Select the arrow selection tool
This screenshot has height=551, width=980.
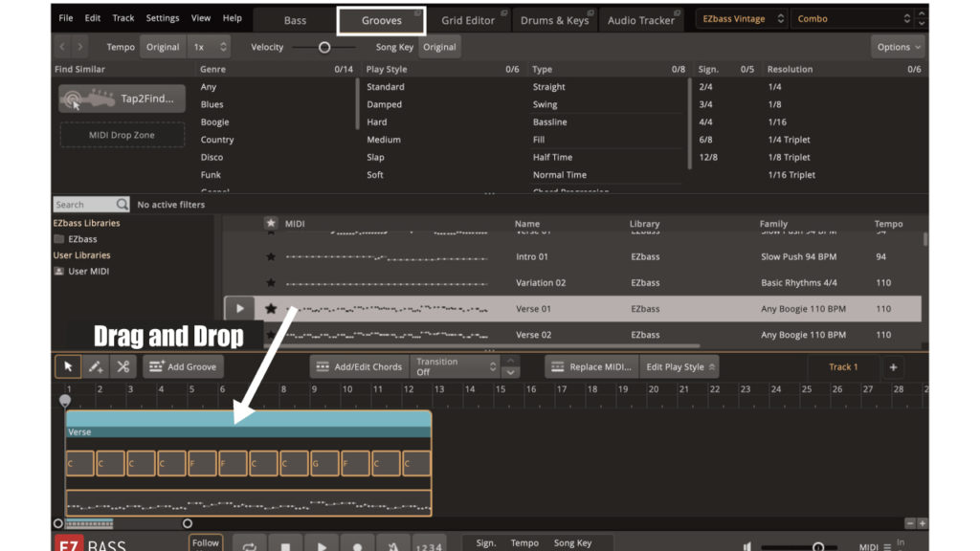(68, 366)
